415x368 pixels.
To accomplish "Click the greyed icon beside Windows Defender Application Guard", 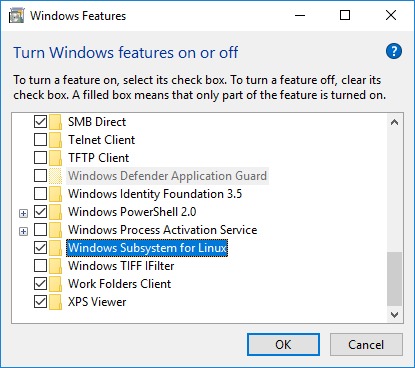I will (x=55, y=176).
